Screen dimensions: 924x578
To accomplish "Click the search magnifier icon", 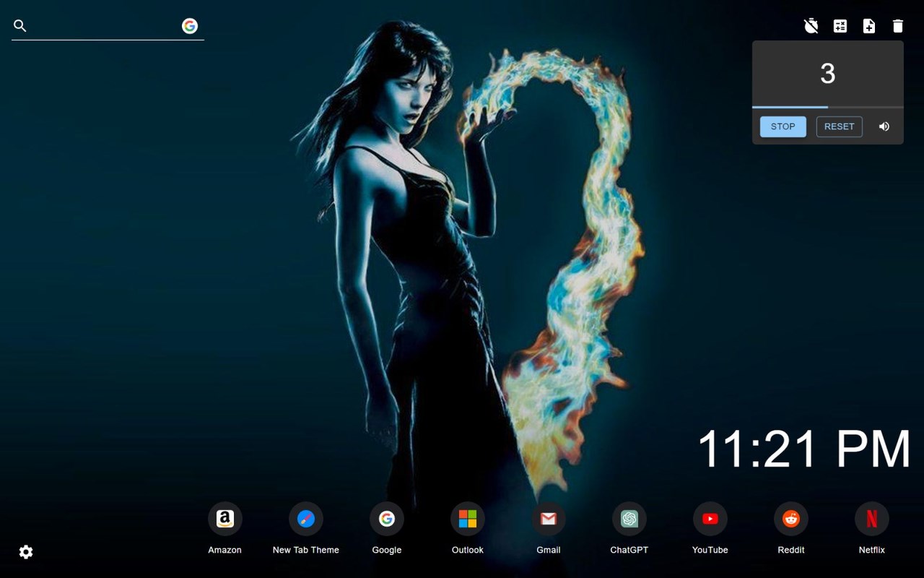I will click(20, 26).
